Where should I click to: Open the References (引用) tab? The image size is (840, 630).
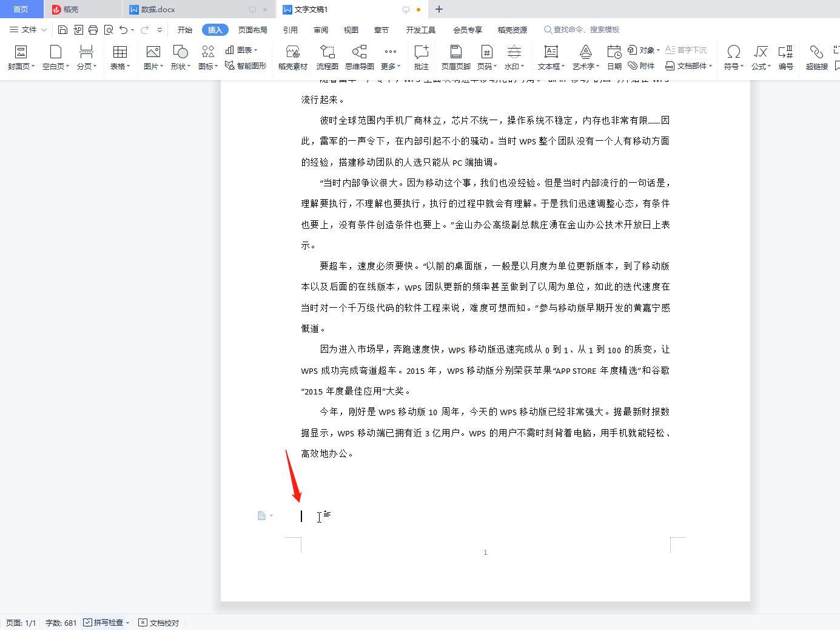(x=290, y=30)
